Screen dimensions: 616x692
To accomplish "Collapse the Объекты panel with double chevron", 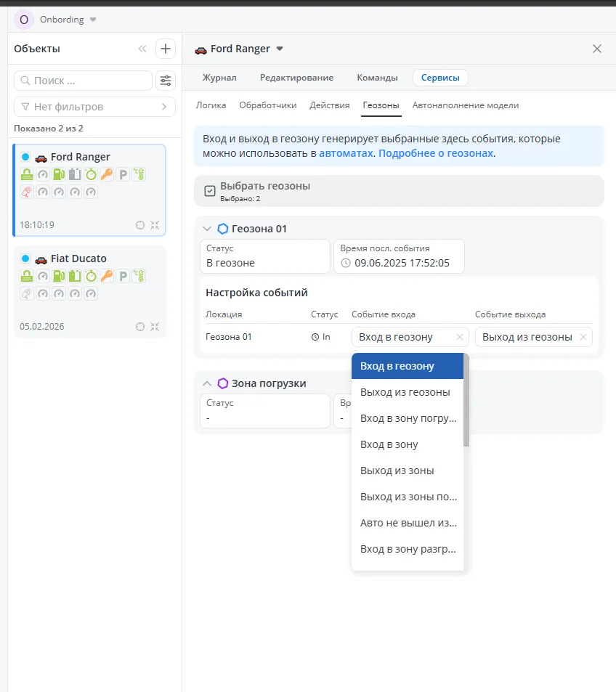I will point(142,49).
